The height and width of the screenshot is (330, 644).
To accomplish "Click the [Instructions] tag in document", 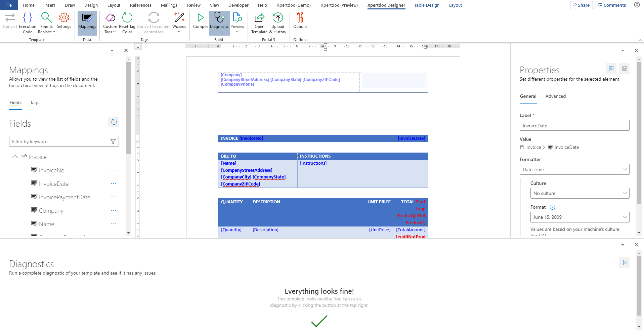I will (313, 163).
